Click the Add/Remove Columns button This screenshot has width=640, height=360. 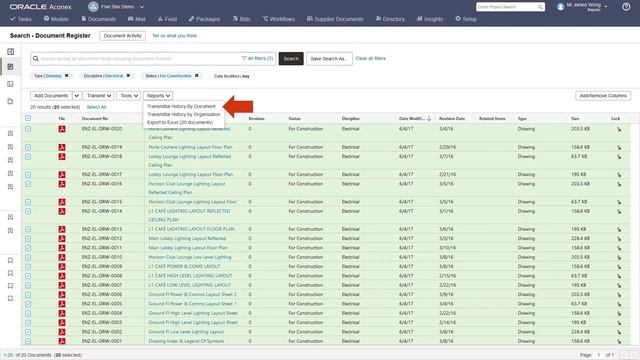tap(603, 96)
